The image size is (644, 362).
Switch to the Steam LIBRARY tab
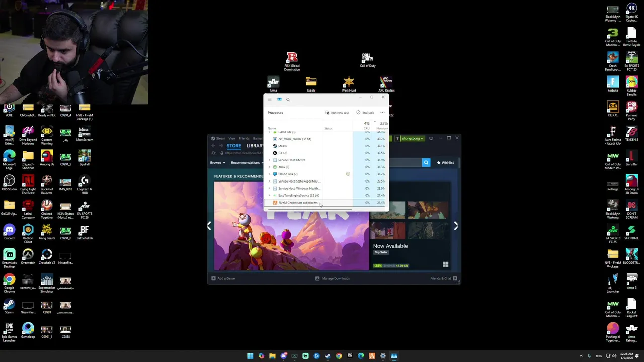click(x=254, y=146)
